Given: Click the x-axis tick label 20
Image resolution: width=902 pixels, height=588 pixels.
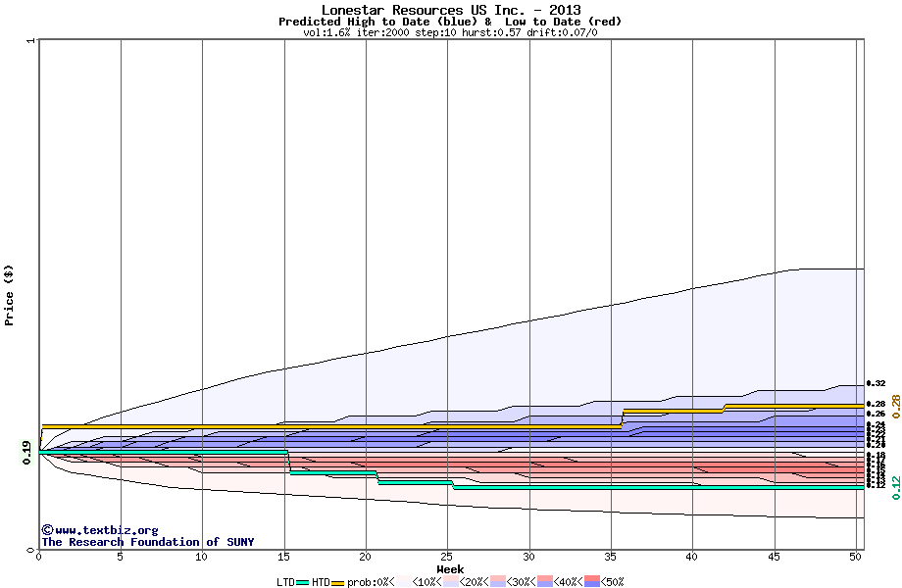Looking at the screenshot, I should [x=365, y=557].
